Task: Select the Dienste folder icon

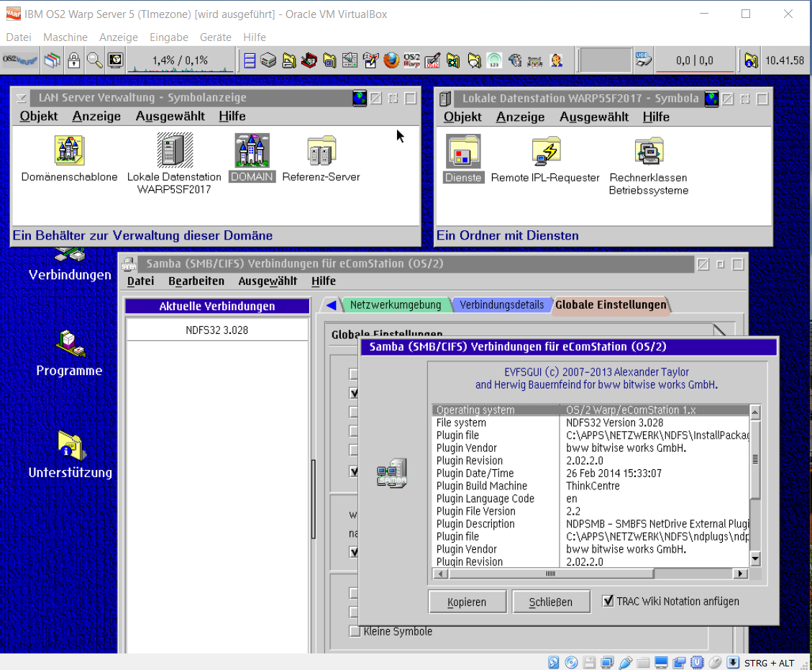Action: coord(463,151)
